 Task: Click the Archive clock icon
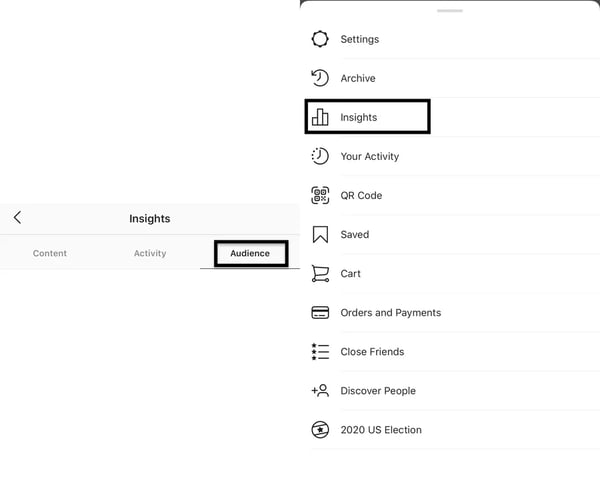pos(320,78)
